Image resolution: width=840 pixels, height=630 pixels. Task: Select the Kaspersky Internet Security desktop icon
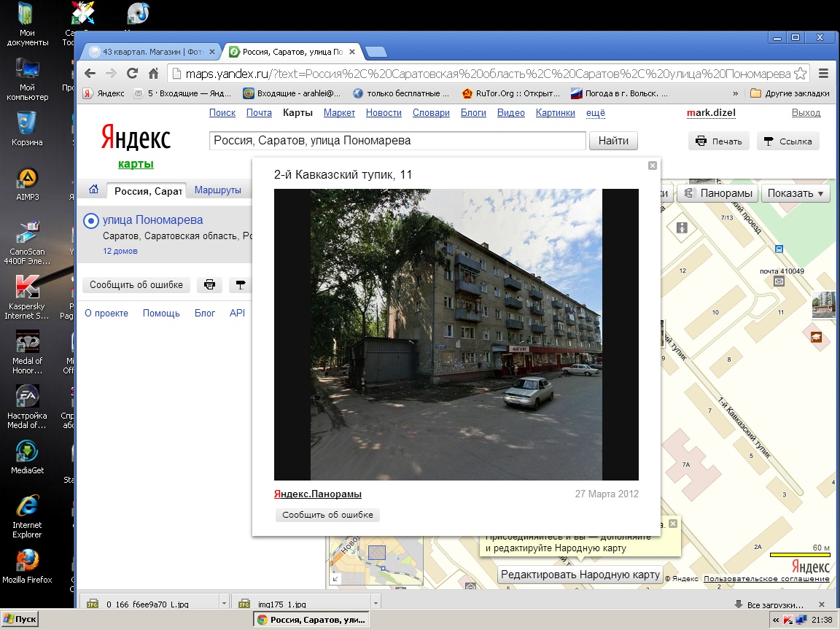click(27, 297)
